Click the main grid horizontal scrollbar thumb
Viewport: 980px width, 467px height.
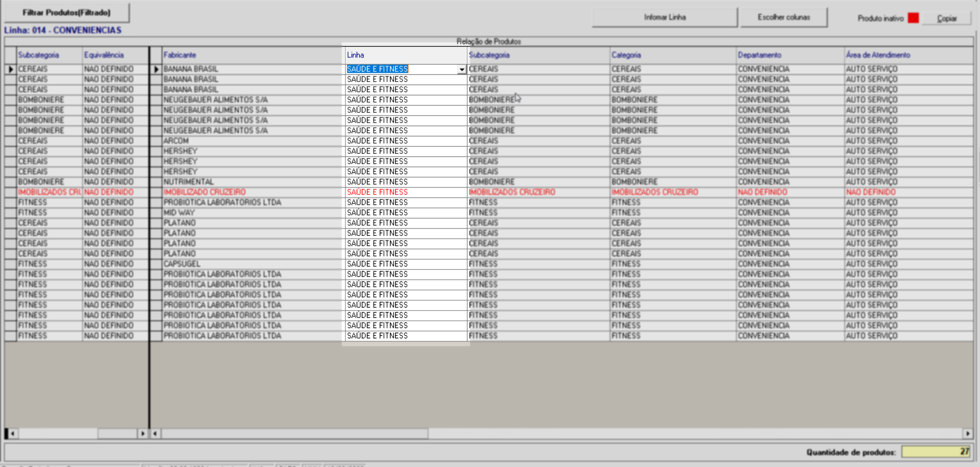[295, 434]
